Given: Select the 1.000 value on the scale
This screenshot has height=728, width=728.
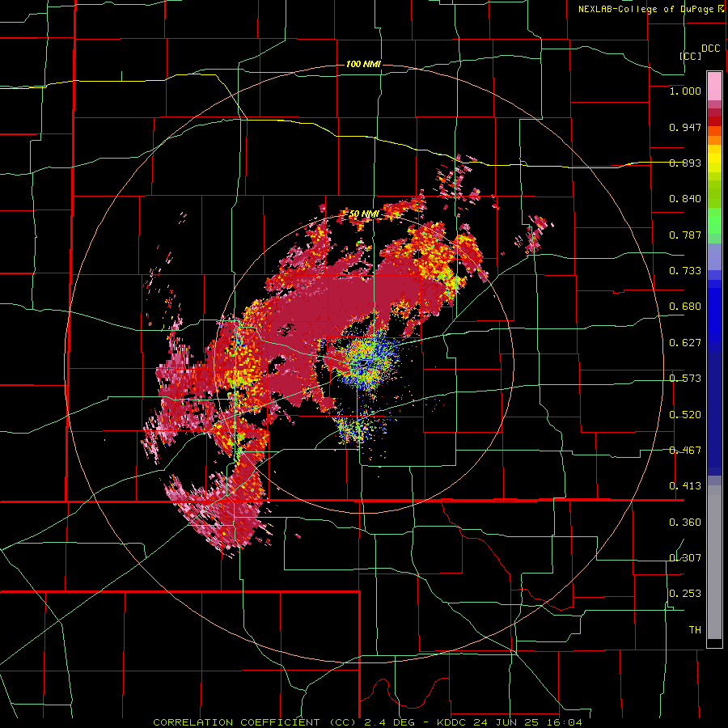Looking at the screenshot, I should [685, 91].
